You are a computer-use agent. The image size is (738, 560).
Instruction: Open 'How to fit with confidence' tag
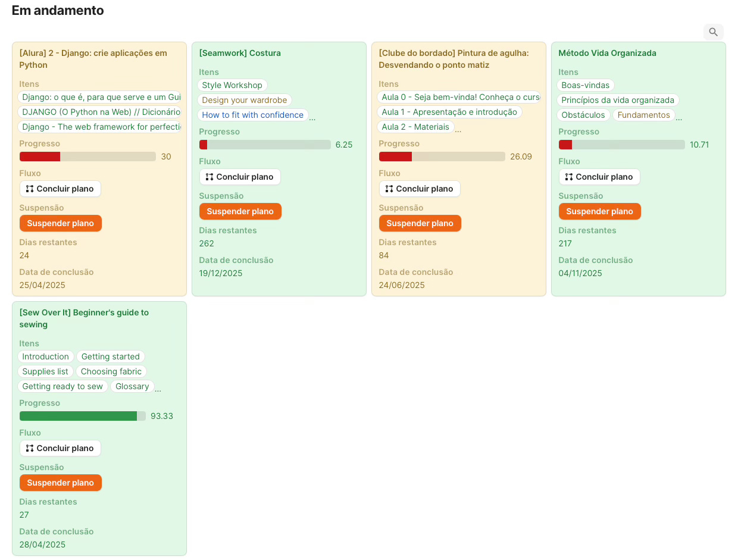(x=253, y=115)
